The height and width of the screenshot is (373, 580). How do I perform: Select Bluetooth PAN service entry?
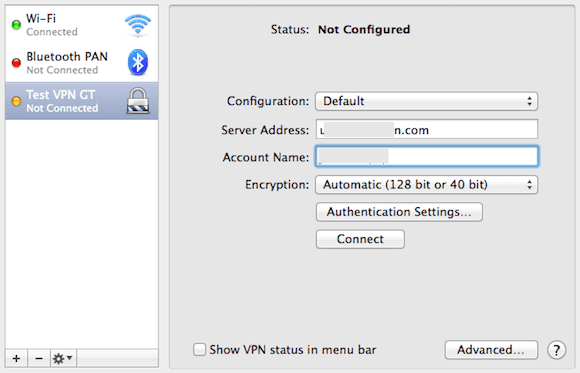(x=81, y=63)
